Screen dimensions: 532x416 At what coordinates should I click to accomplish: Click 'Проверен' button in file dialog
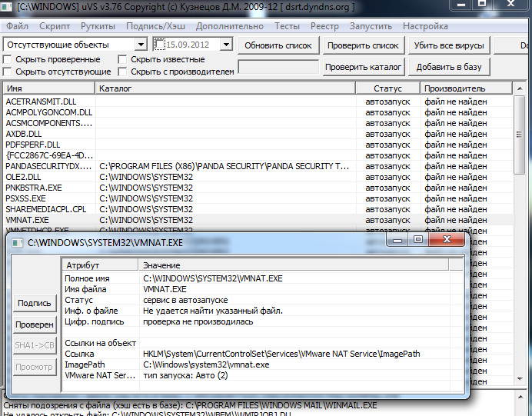(x=35, y=324)
